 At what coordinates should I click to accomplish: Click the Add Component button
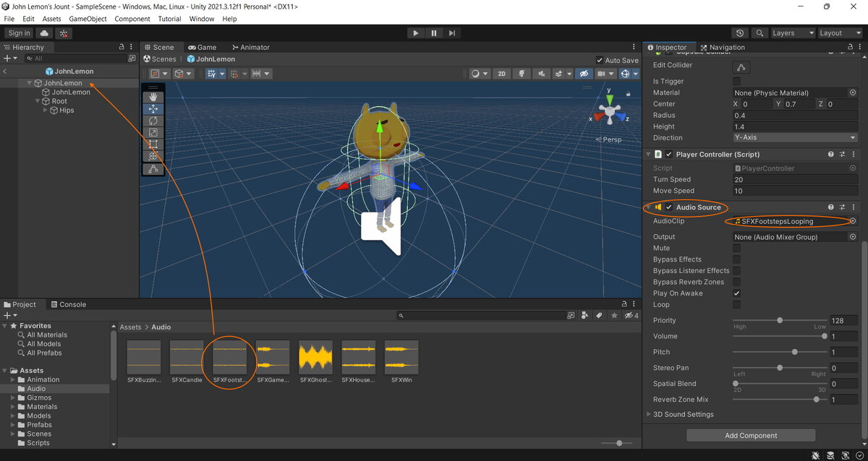click(x=751, y=436)
